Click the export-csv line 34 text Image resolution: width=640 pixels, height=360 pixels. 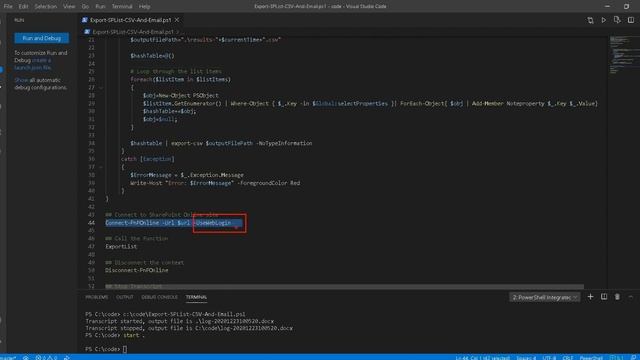(221, 143)
